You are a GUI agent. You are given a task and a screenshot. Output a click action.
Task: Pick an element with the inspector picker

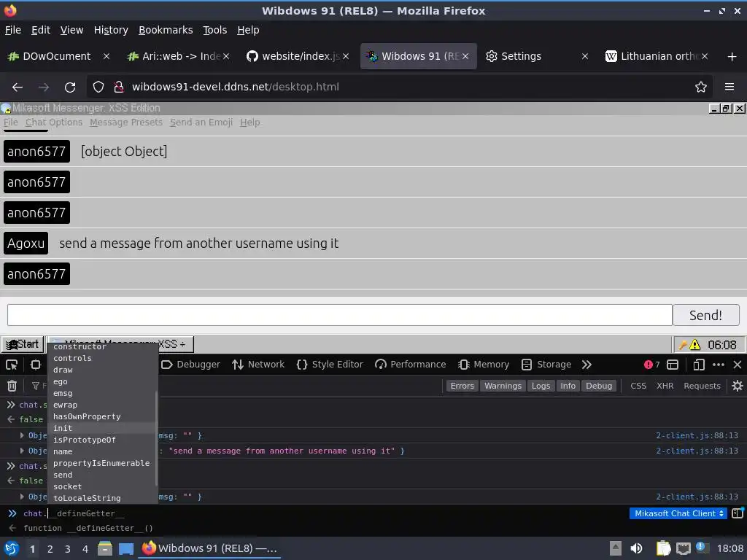12,365
